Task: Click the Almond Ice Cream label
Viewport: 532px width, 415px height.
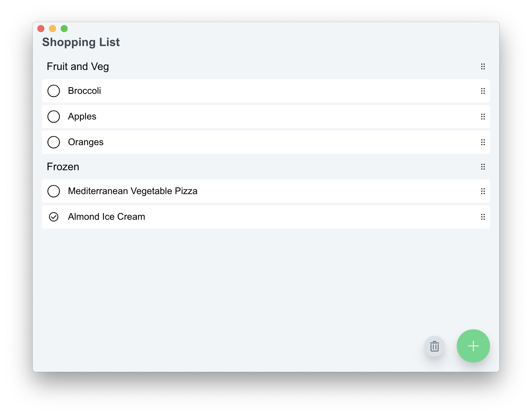Action: [106, 217]
